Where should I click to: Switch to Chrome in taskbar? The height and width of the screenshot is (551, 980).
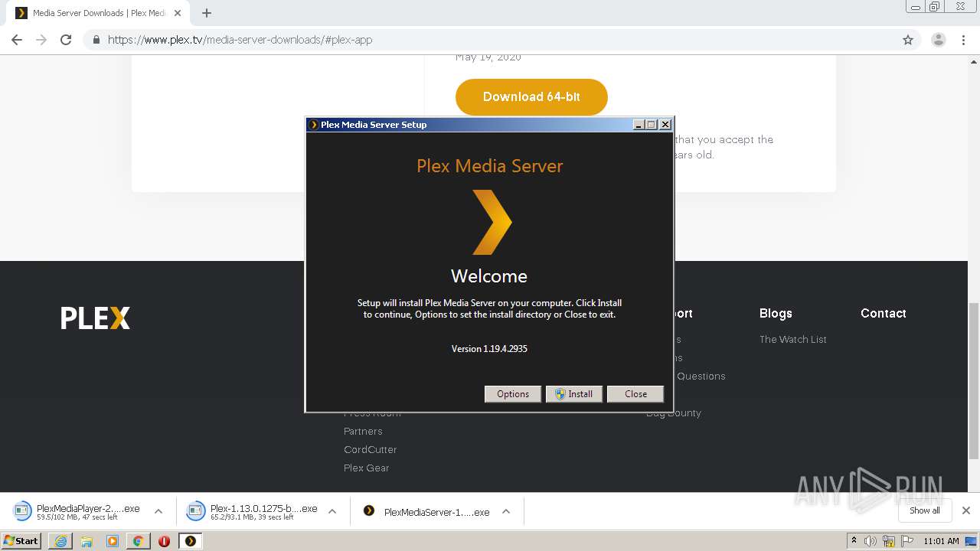click(x=139, y=540)
